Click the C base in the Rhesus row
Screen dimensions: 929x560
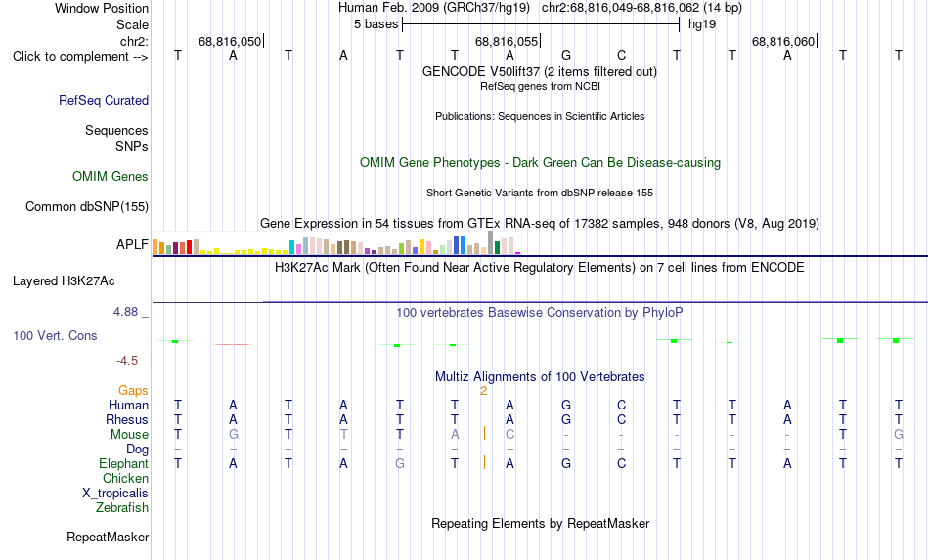[622, 419]
